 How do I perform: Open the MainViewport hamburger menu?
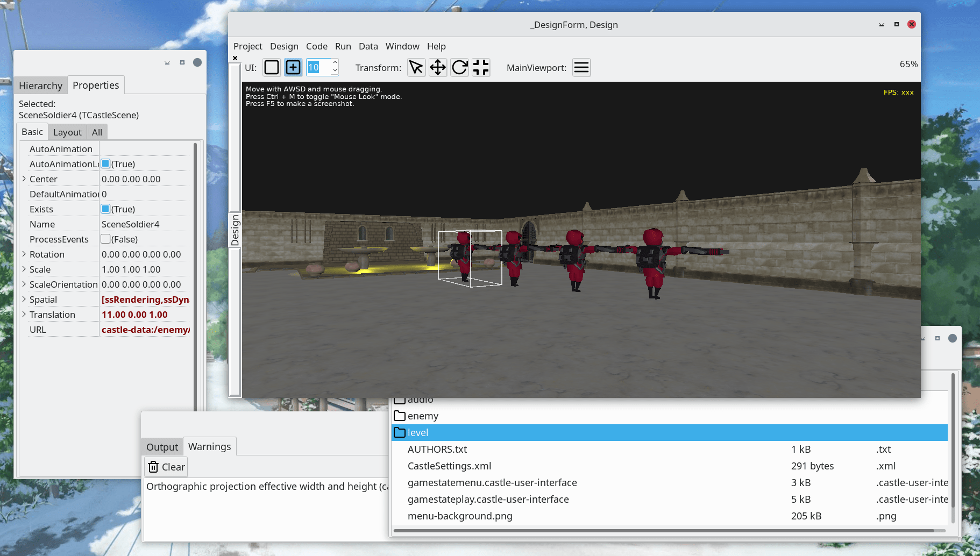coord(581,67)
